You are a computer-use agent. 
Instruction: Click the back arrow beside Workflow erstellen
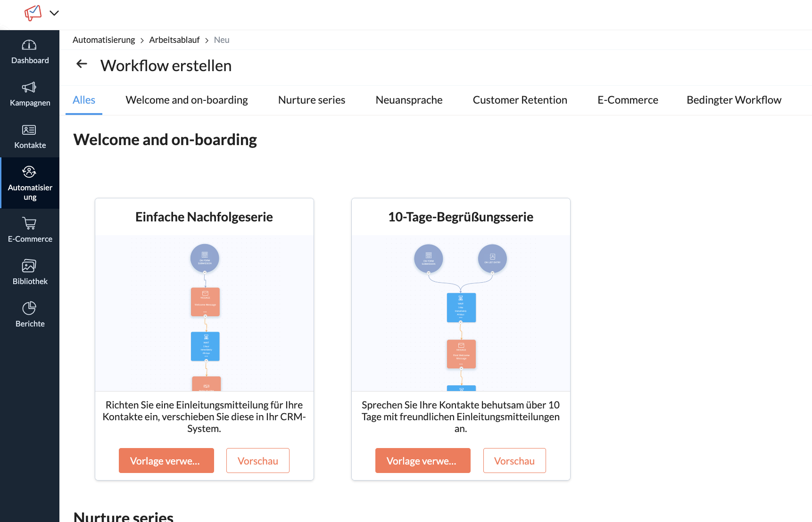(82, 64)
